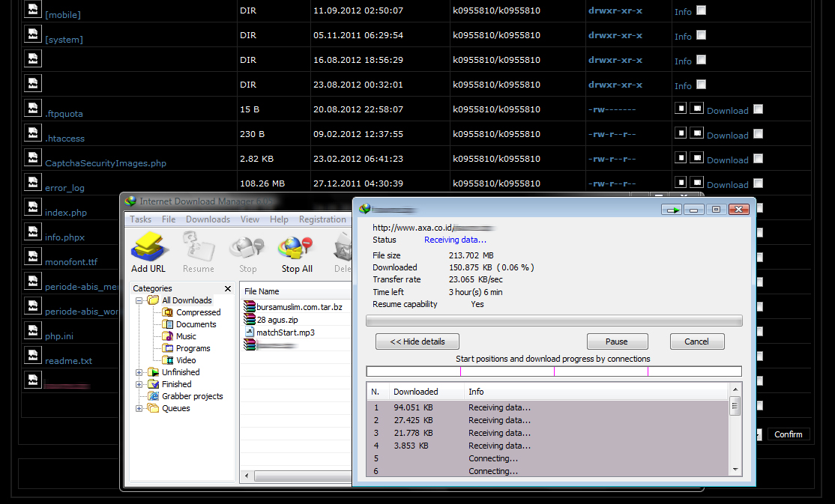835x504 pixels.
Task: Click the overall download progress bar
Action: point(554,321)
